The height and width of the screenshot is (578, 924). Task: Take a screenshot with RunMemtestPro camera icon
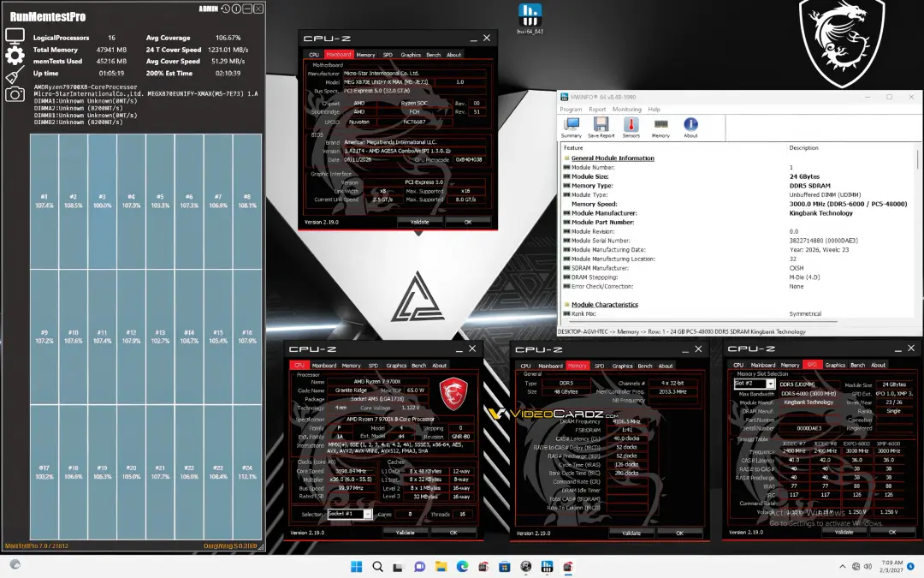15,94
